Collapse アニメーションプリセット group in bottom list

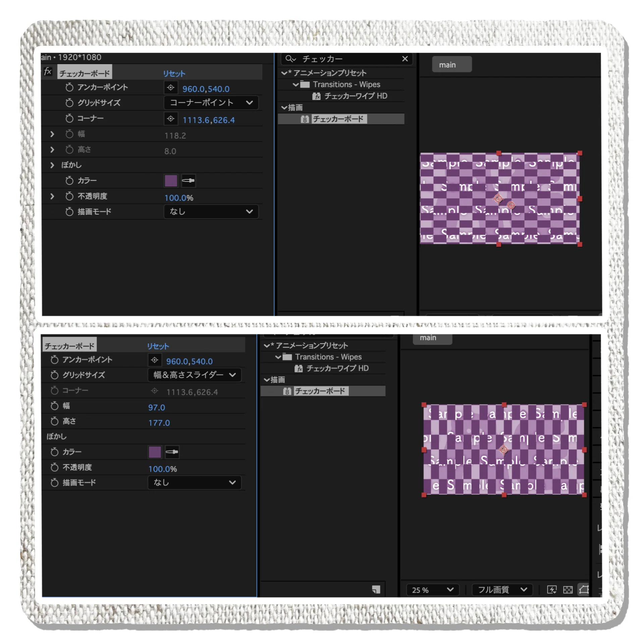[x=267, y=345]
